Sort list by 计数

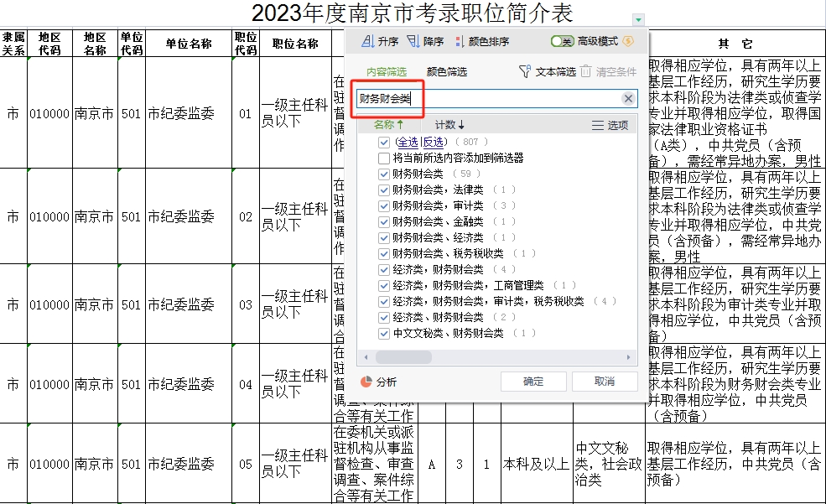pos(449,125)
